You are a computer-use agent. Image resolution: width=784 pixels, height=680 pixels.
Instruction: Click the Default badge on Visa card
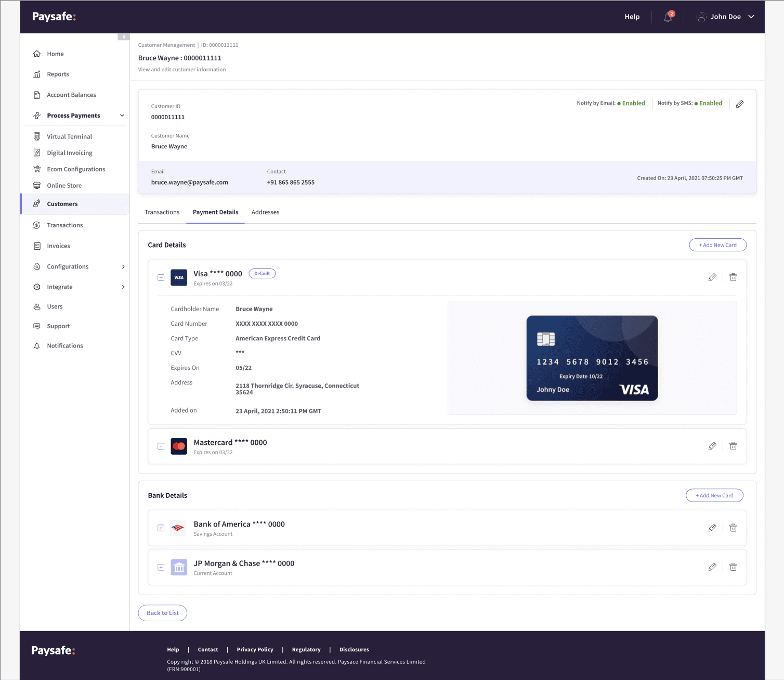point(262,274)
